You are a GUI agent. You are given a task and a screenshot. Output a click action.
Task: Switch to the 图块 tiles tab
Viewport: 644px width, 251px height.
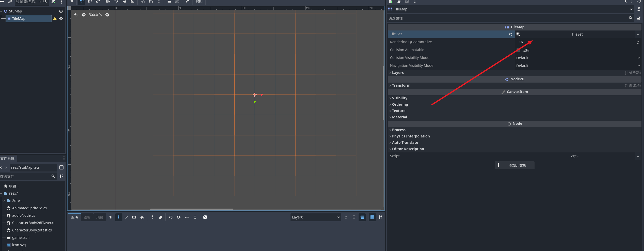[74, 217]
